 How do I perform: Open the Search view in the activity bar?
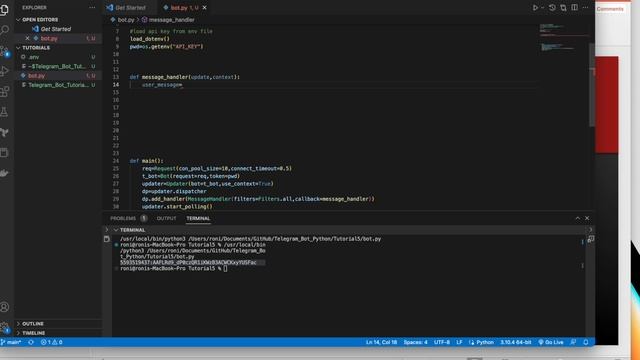pos(4,30)
